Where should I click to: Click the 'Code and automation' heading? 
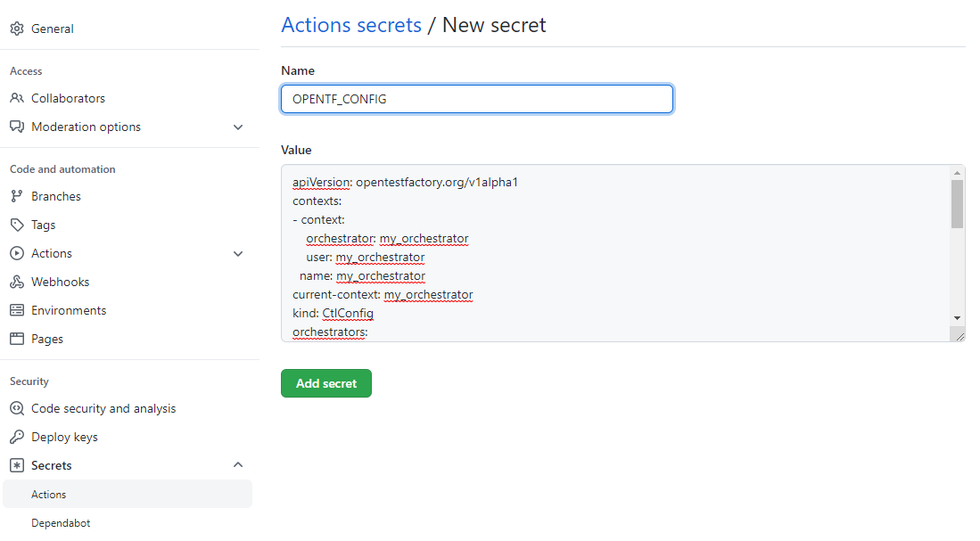click(x=62, y=169)
